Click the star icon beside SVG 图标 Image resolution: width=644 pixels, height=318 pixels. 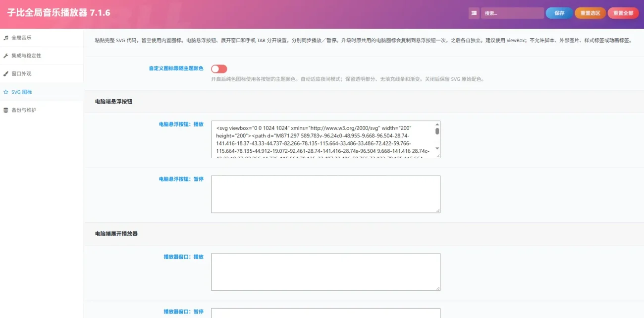click(6, 92)
